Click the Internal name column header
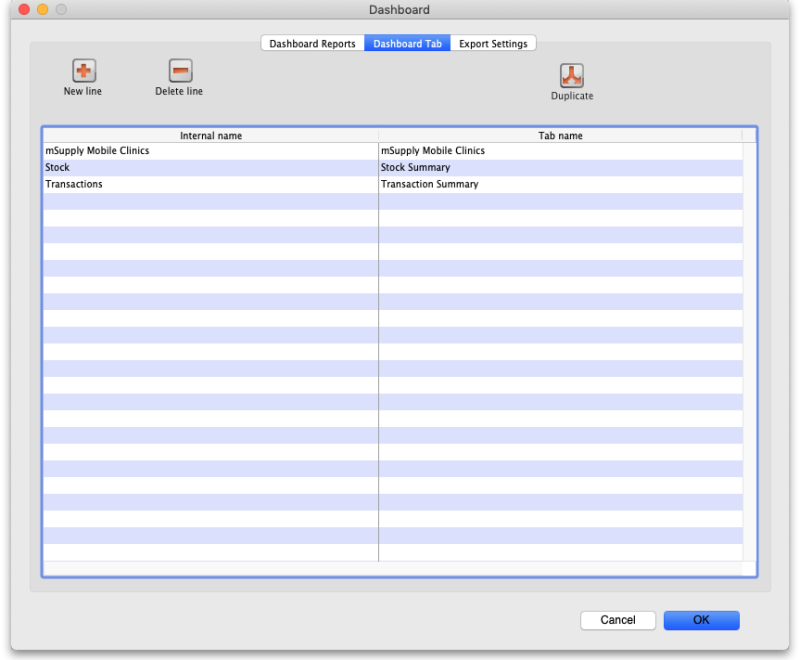800x660 pixels. tap(210, 135)
